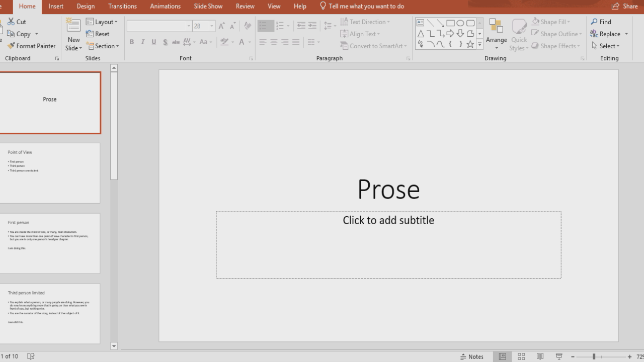Select the Point of View slide thumbnail

[x=49, y=173]
